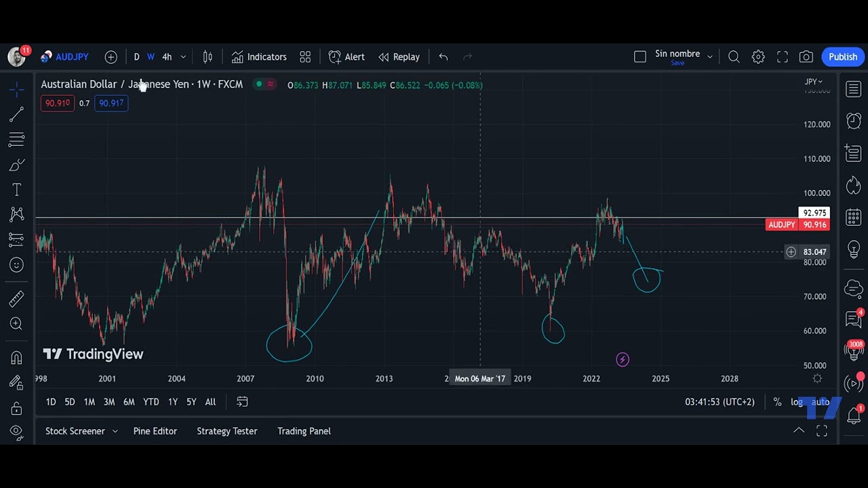Select the trend line drawing tool
The width and height of the screenshot is (868, 488).
[17, 115]
